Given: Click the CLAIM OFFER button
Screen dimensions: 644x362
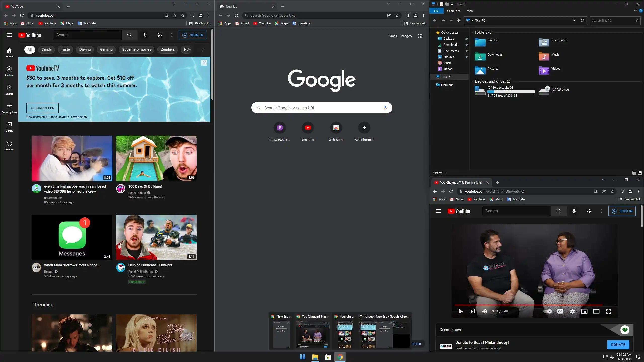Looking at the screenshot, I should tap(43, 108).
